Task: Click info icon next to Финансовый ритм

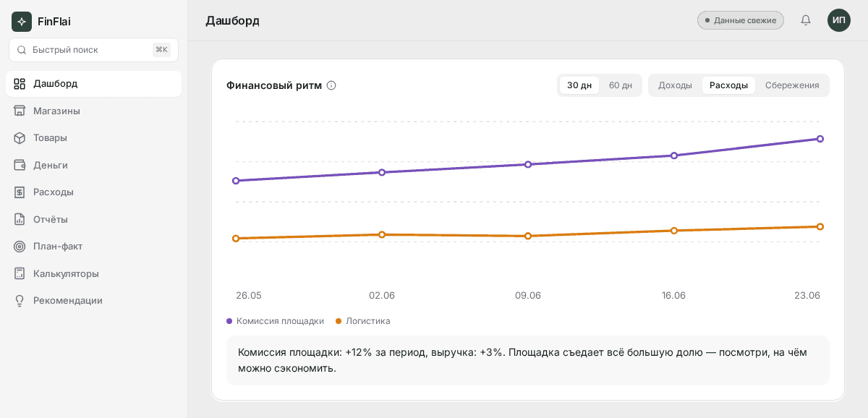Action: pyautogui.click(x=331, y=85)
